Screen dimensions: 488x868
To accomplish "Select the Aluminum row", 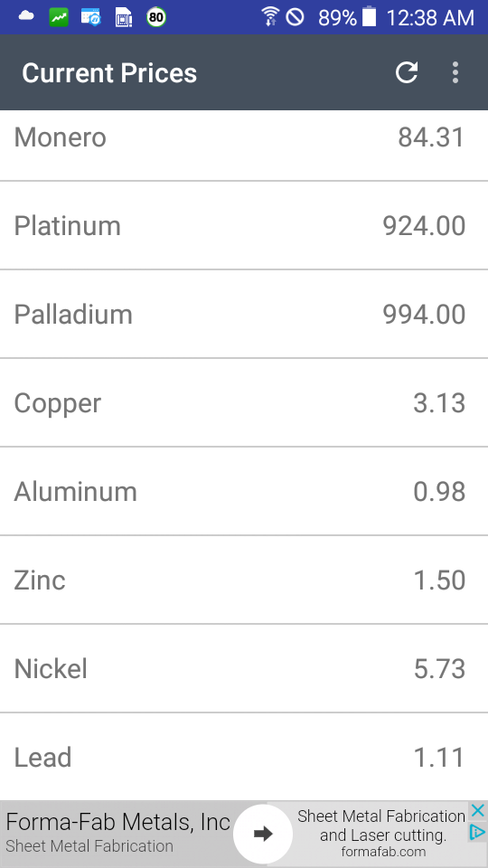I will (244, 491).
